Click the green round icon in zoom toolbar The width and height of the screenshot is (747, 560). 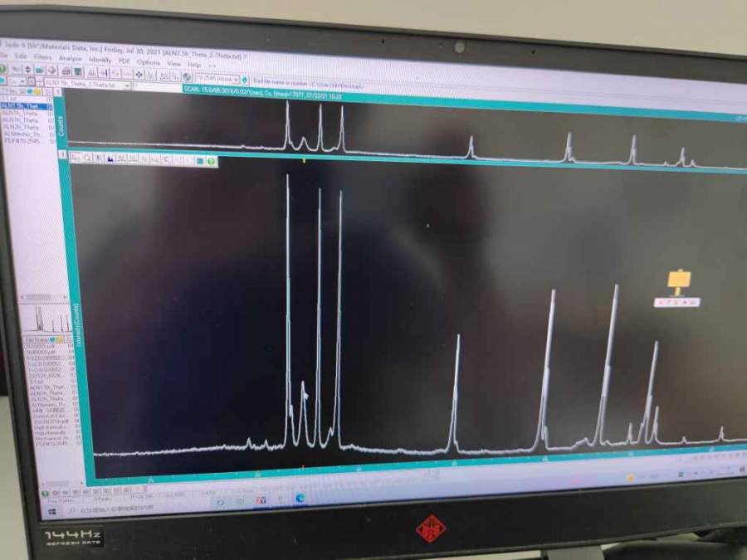(x=211, y=161)
